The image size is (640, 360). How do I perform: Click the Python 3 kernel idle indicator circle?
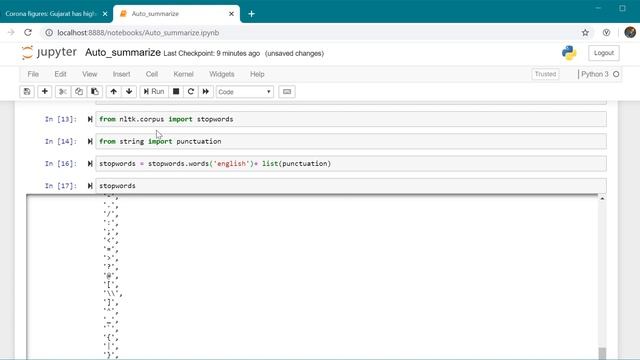click(616, 74)
